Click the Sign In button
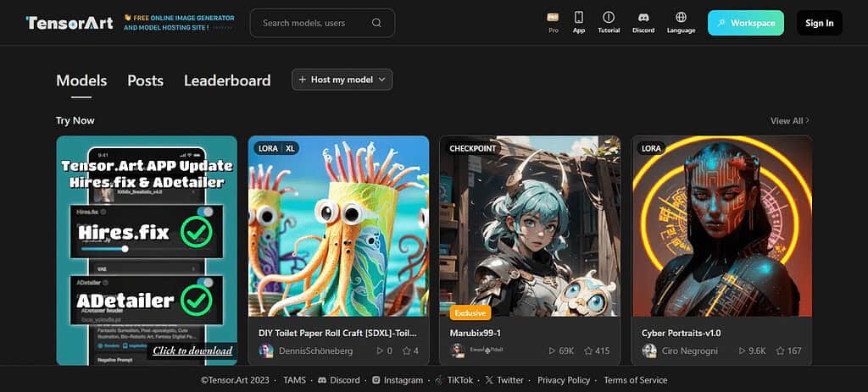This screenshot has height=392, width=868. (820, 23)
